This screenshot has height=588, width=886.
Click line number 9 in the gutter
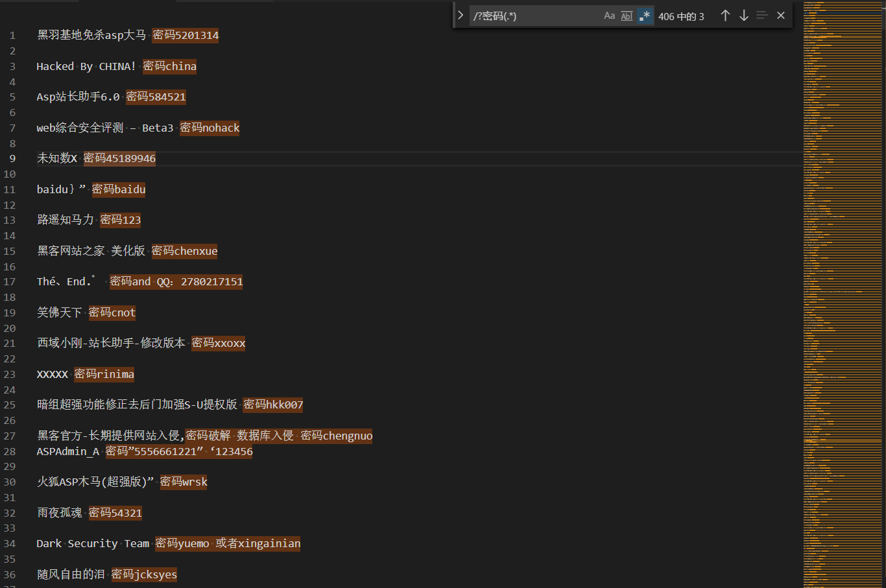[12, 159]
